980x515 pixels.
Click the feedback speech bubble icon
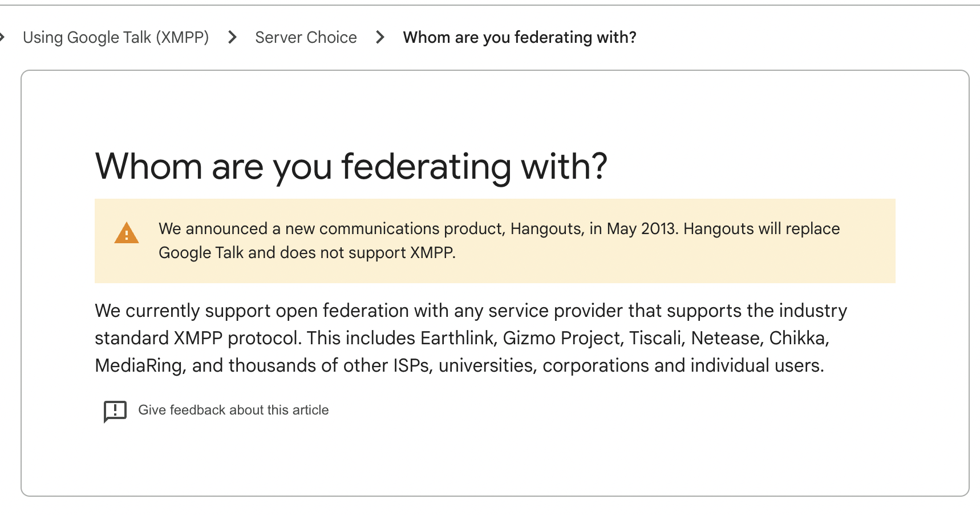click(115, 411)
